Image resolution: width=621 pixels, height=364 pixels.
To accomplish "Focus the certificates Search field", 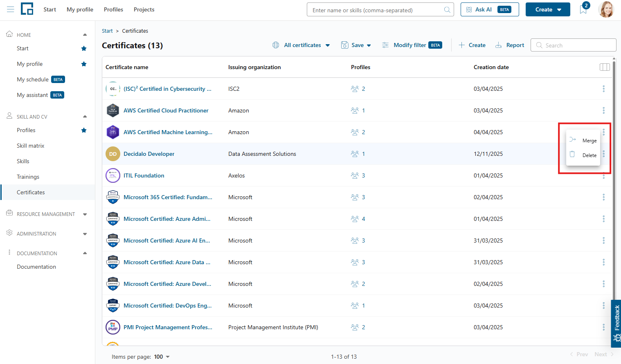I will pyautogui.click(x=573, y=45).
